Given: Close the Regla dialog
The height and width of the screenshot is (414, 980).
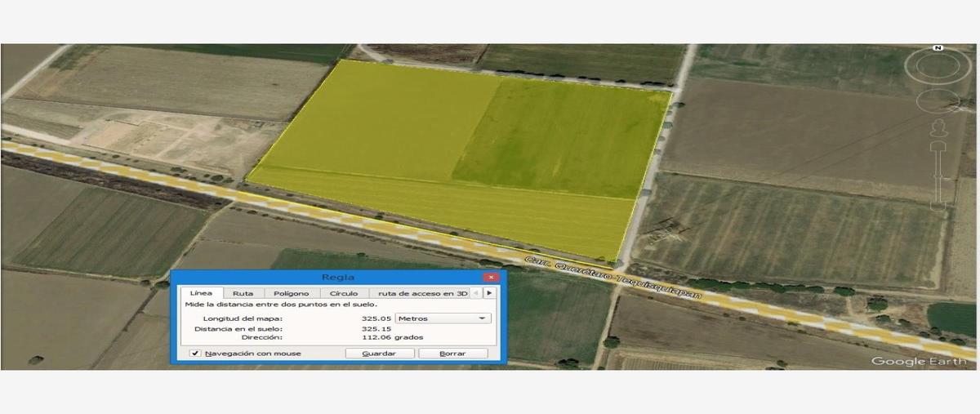Looking at the screenshot, I should point(490,278).
